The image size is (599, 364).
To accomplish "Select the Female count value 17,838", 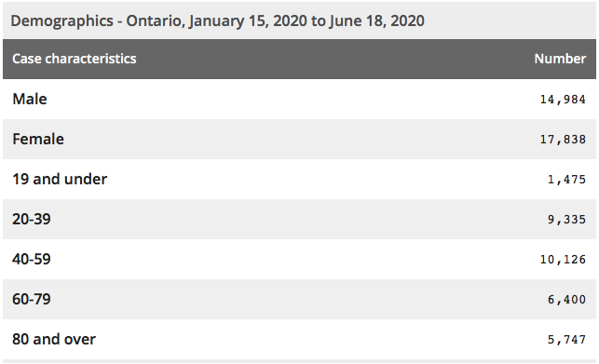I will 563,140.
